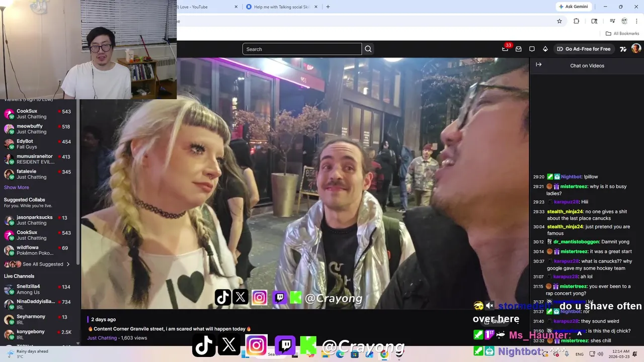The image size is (644, 362).
Task: Click the '2 days ago' video timestamp
Action: tap(103, 319)
